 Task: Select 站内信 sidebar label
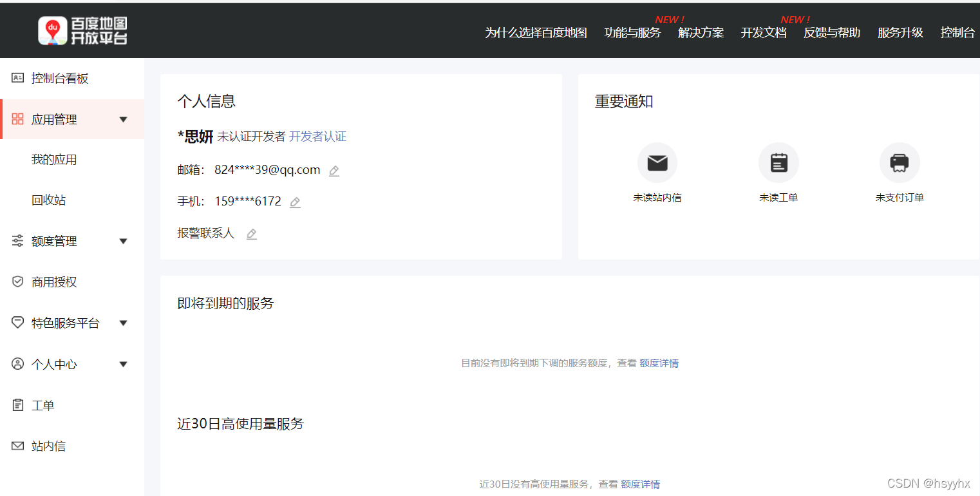pos(48,446)
